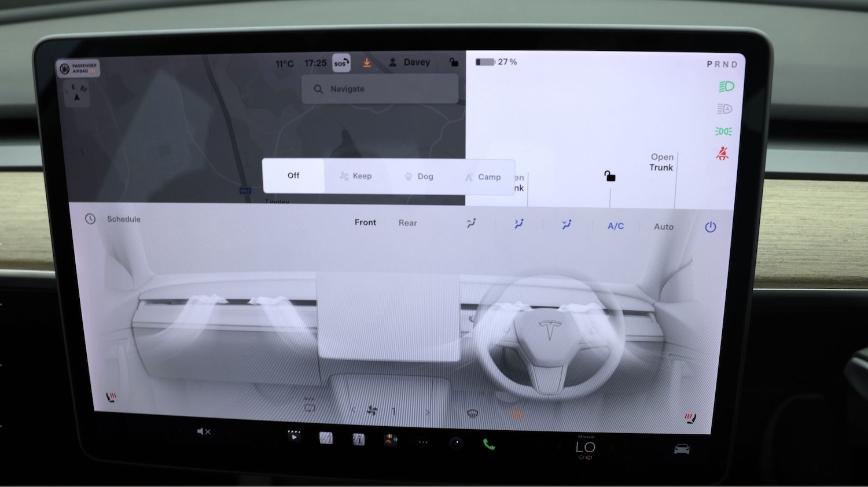Open the phone app from the dock
Viewport: 868px width, 487px height.
(x=489, y=444)
